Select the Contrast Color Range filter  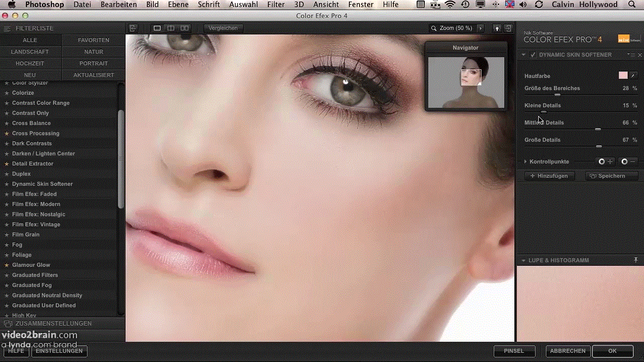pos(41,103)
